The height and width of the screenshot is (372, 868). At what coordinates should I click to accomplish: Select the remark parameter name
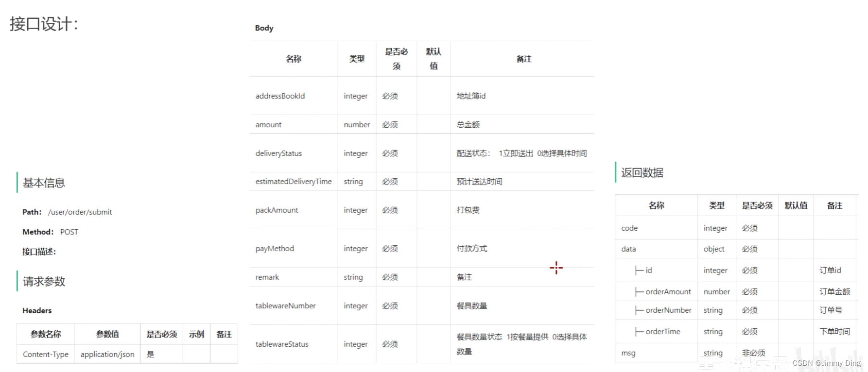[x=267, y=277]
